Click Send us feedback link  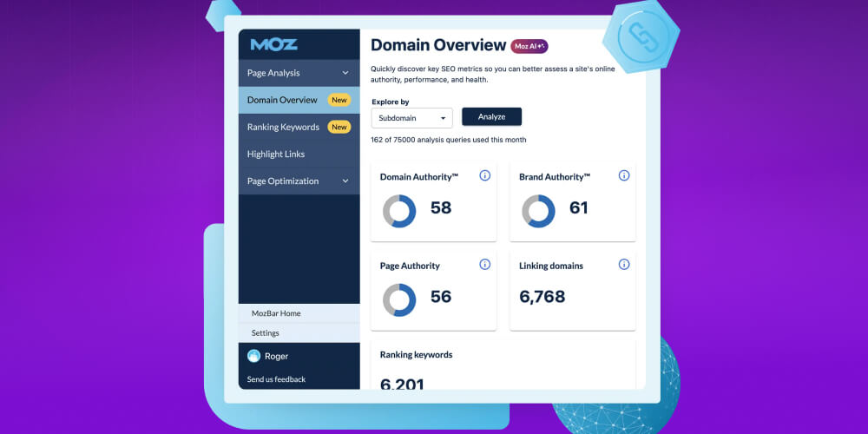(x=276, y=379)
